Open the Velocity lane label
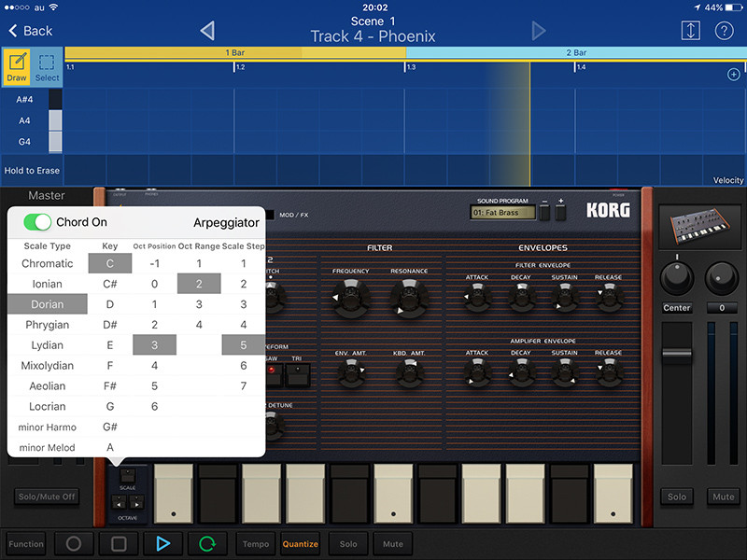This screenshot has width=747, height=560. 728,180
